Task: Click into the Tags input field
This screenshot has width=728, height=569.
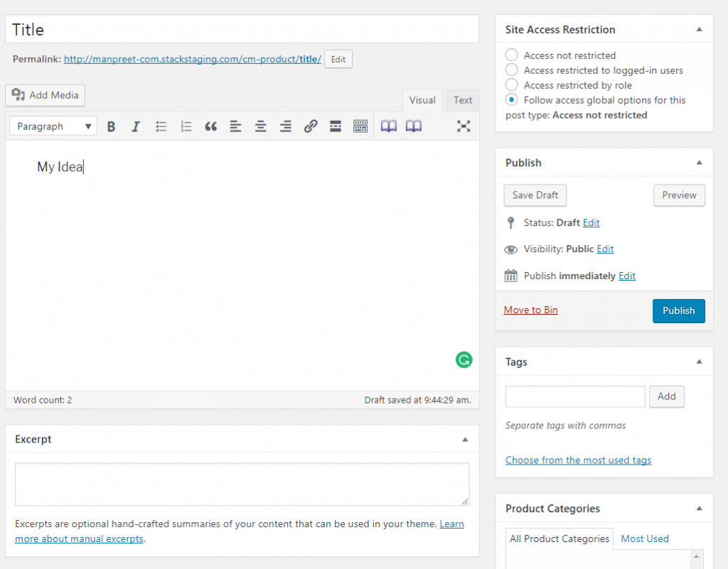Action: (575, 396)
